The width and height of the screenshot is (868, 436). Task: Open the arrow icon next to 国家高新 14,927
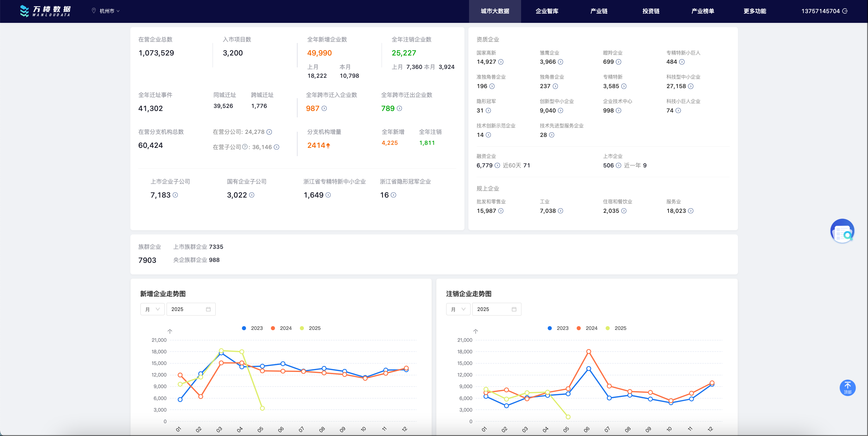501,62
